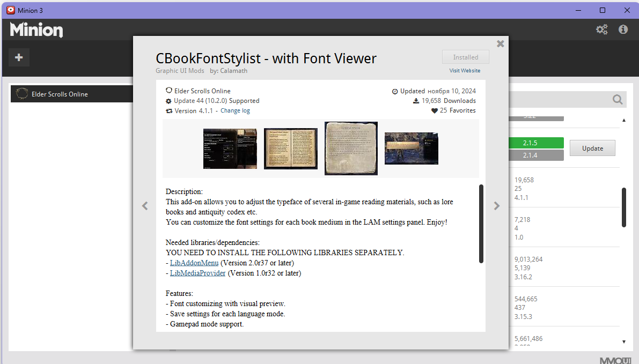
Task: Click the addon list scroll-down arrow
Action: pos(624,342)
